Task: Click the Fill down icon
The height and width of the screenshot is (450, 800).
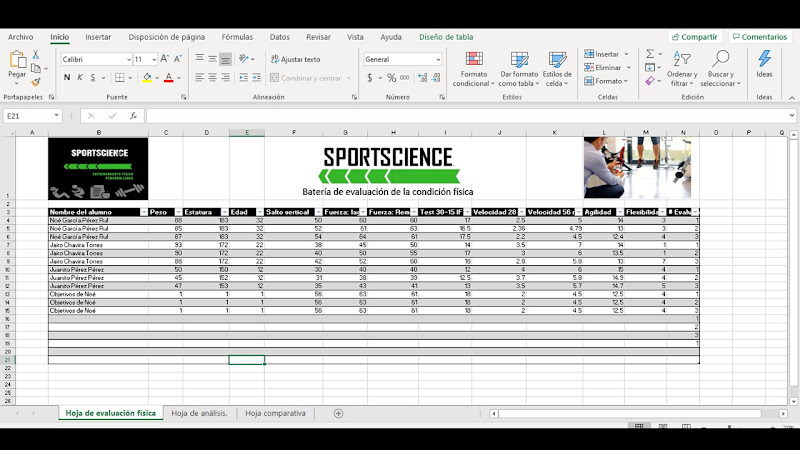Action: point(650,67)
